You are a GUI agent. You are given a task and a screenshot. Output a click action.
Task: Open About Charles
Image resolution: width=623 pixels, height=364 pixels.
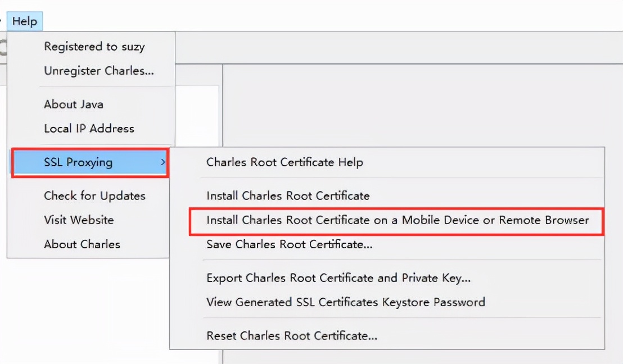89,244
